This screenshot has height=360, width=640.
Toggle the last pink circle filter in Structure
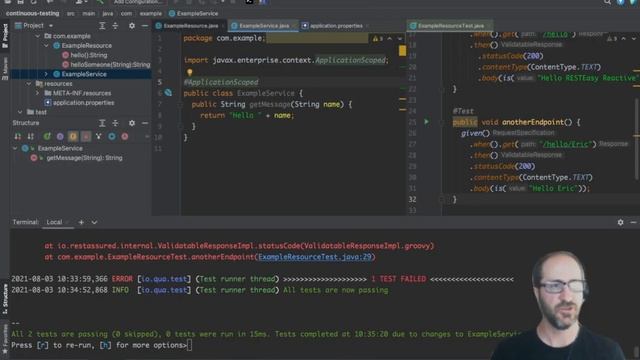(x=125, y=136)
